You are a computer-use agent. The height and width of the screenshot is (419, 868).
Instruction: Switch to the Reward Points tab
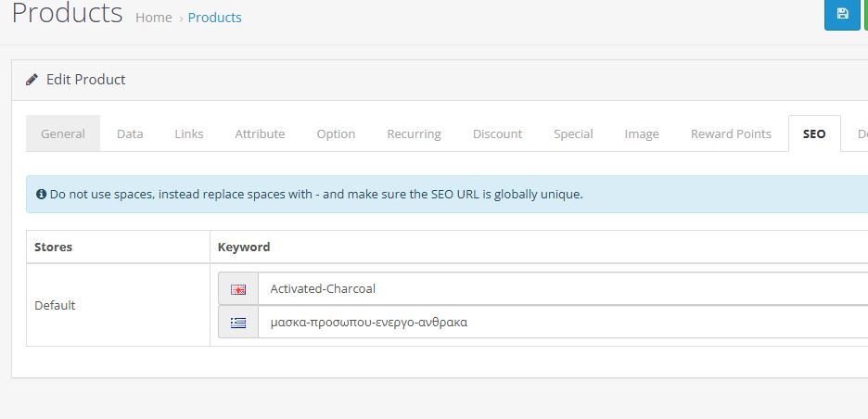pos(731,133)
